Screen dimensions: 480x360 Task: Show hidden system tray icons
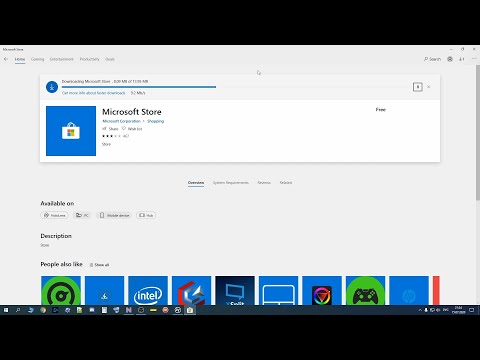420,310
